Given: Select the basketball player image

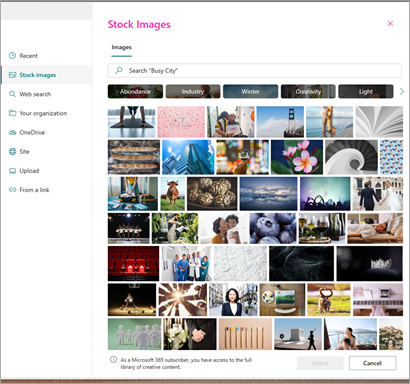Looking at the screenshot, I should click(x=132, y=300).
